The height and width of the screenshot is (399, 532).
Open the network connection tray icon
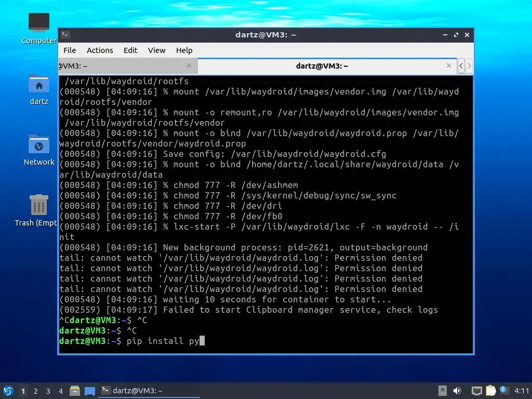click(x=477, y=391)
